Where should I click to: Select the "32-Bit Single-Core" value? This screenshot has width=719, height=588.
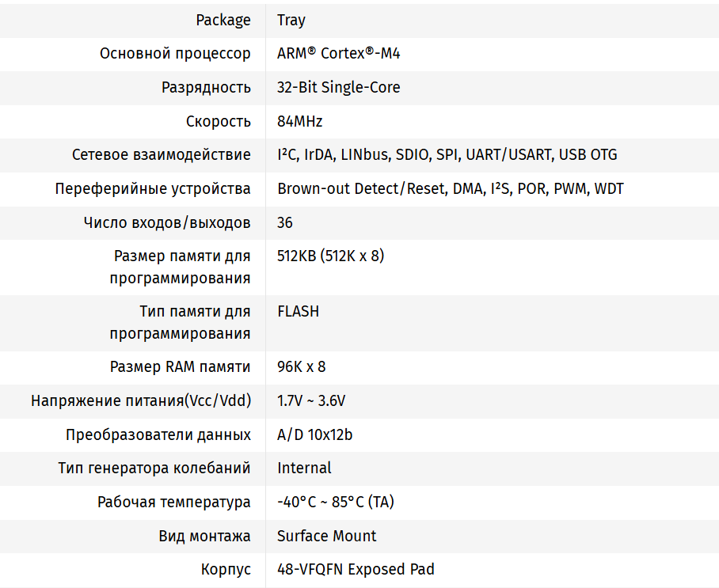338,88
